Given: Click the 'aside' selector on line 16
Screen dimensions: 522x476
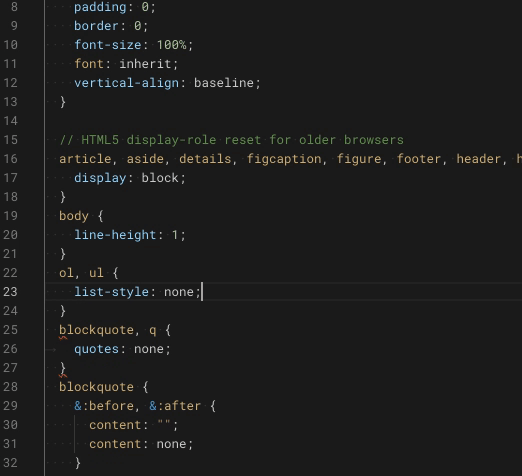Looking at the screenshot, I should (x=145, y=159).
